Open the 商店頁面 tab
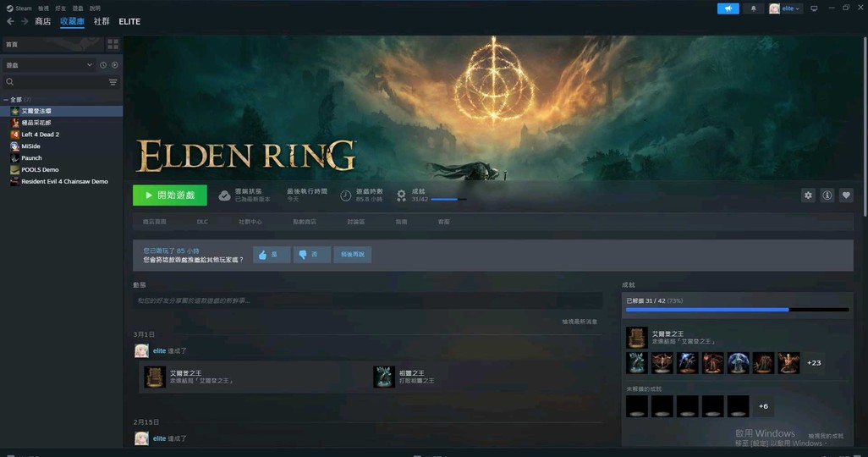Image resolution: width=868 pixels, height=457 pixels. click(155, 222)
